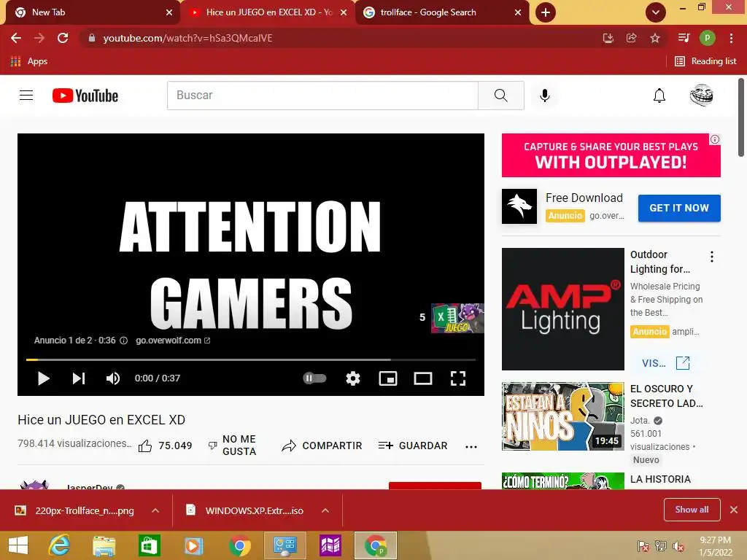Image resolution: width=747 pixels, height=560 pixels.
Task: Click the ad info icon beside Anuncio 1 de 2
Action: 124,341
